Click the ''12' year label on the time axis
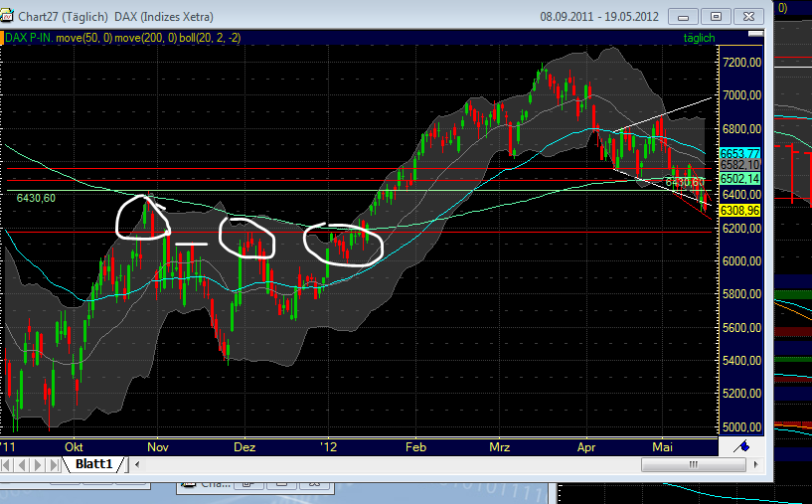The width and height of the screenshot is (812, 504). coord(328,447)
